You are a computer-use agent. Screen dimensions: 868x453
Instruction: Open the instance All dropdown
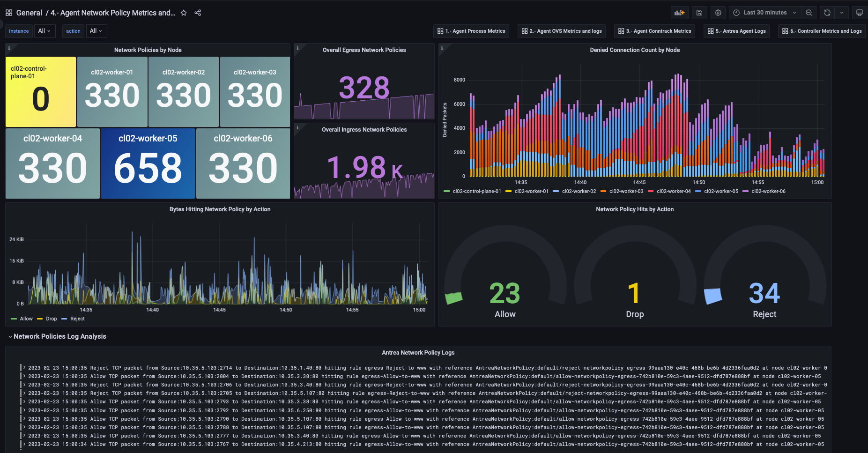(x=45, y=31)
